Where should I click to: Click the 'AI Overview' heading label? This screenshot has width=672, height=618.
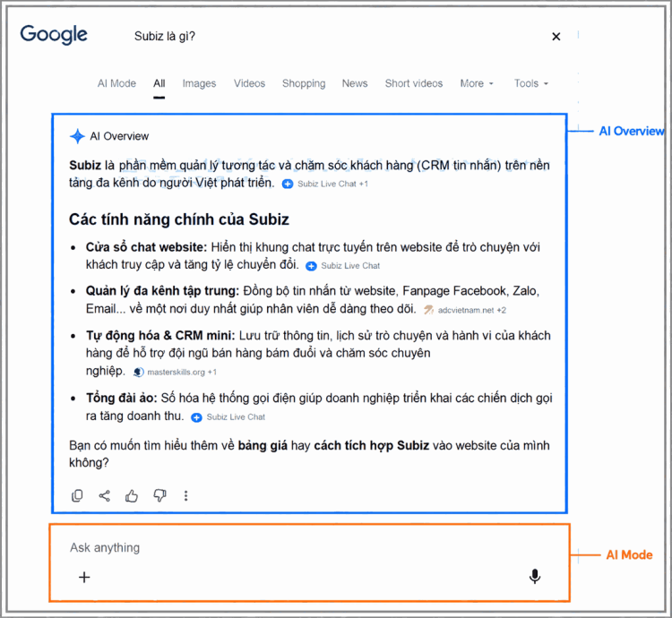click(119, 136)
